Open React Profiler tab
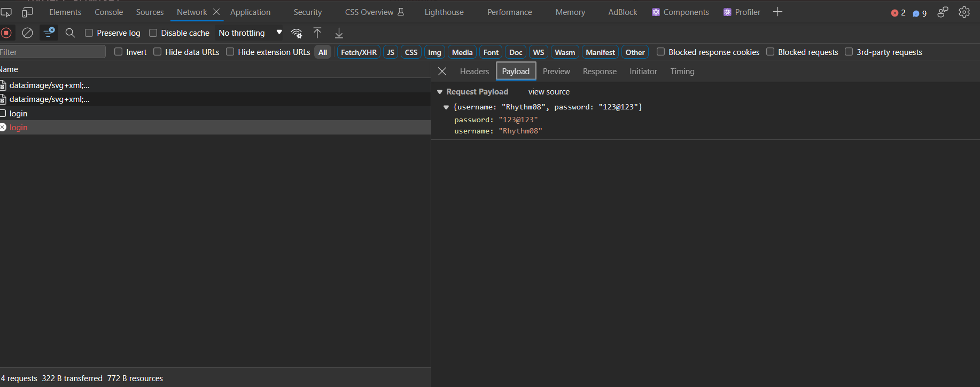The image size is (980, 387). [742, 12]
